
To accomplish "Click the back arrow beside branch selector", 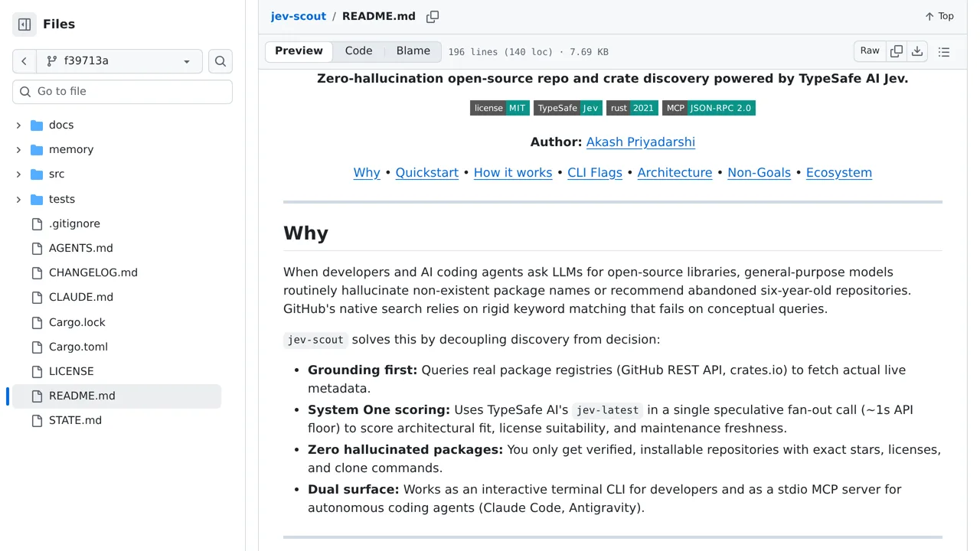I will point(24,61).
